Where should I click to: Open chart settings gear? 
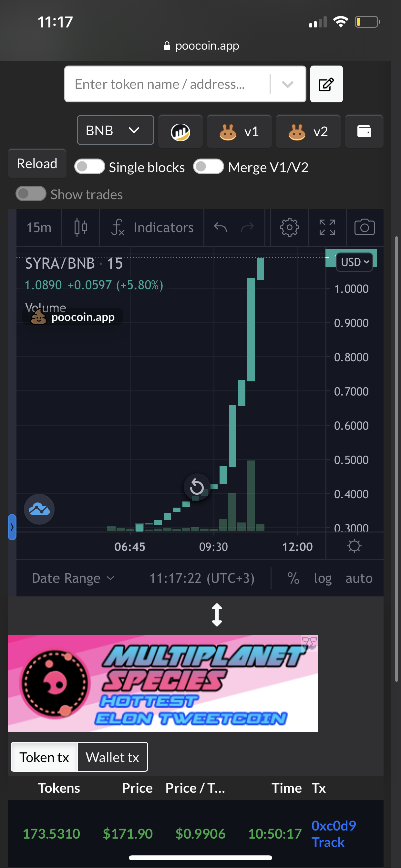tap(290, 227)
